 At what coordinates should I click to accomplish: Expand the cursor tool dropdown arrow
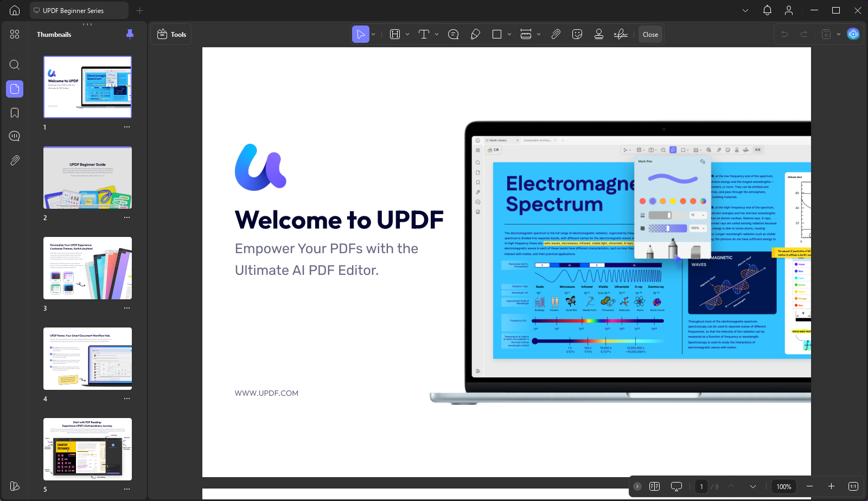[x=373, y=34]
